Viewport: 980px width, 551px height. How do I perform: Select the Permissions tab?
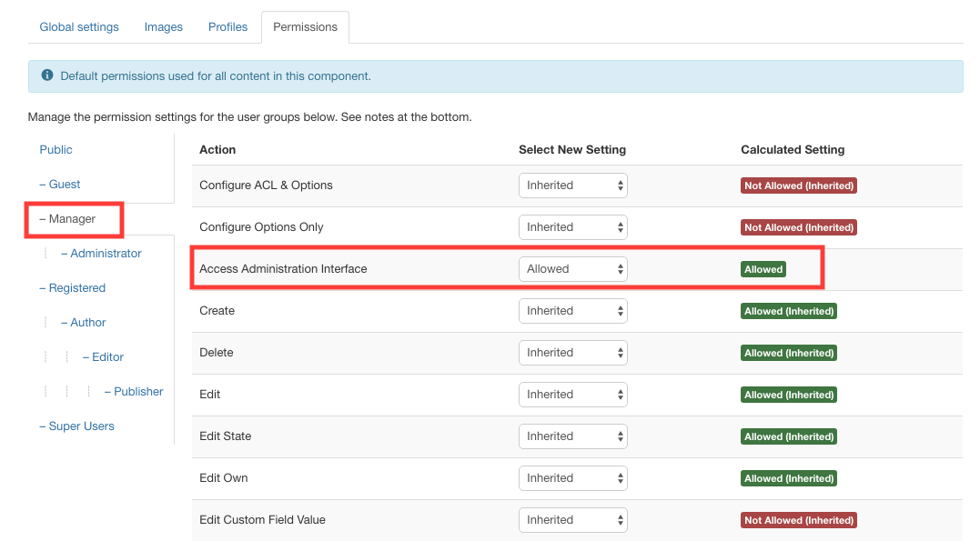pyautogui.click(x=305, y=26)
